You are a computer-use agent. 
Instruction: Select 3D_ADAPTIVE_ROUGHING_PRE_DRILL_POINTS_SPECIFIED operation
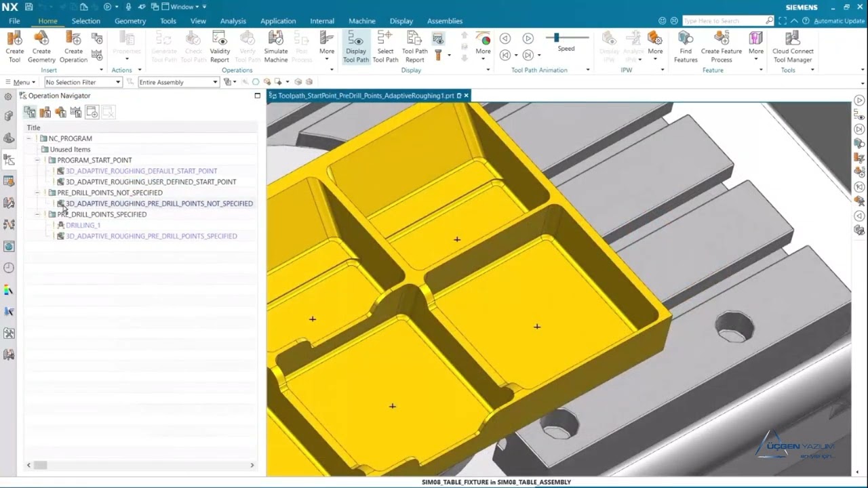coord(151,236)
